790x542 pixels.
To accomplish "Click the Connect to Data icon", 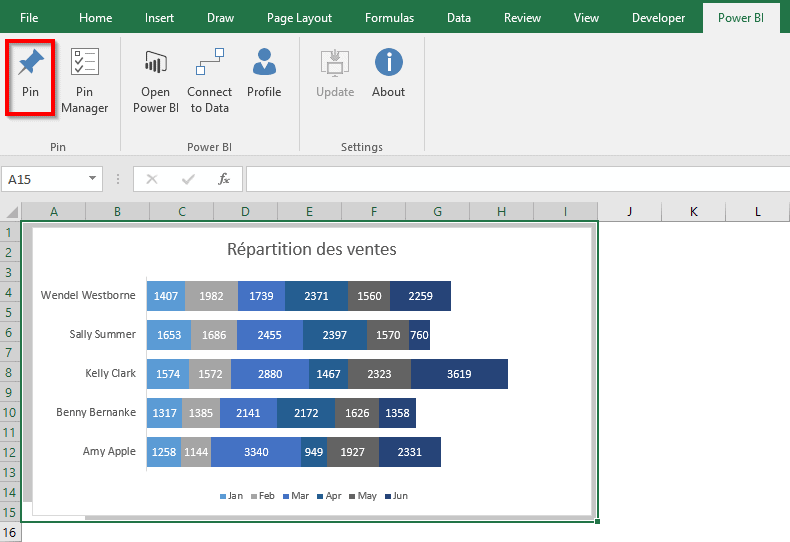I will (209, 65).
